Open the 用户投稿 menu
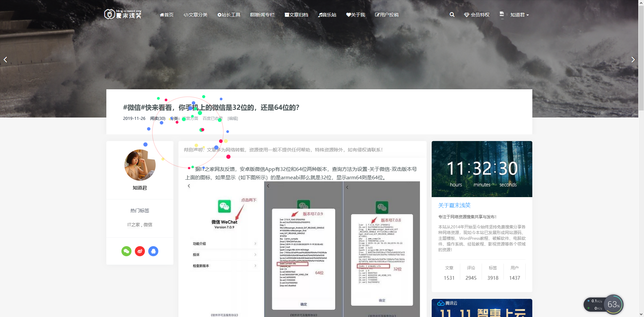Viewport: 644px width, 317px height. (x=387, y=15)
